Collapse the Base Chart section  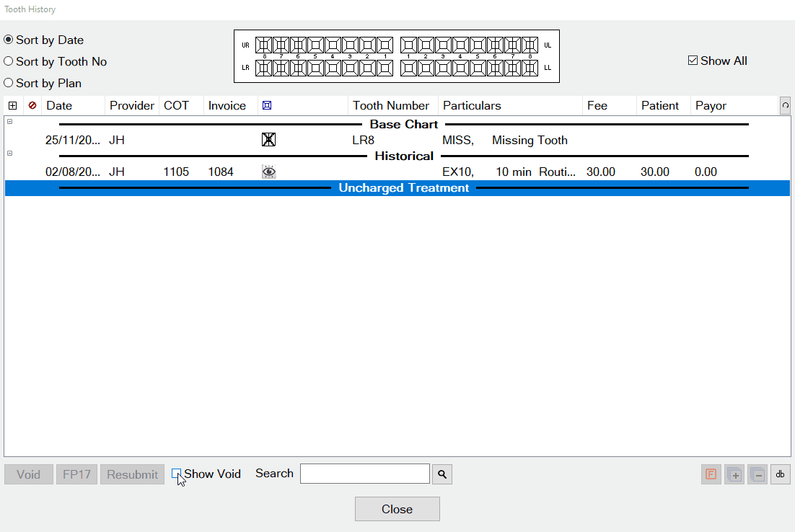tap(9, 122)
